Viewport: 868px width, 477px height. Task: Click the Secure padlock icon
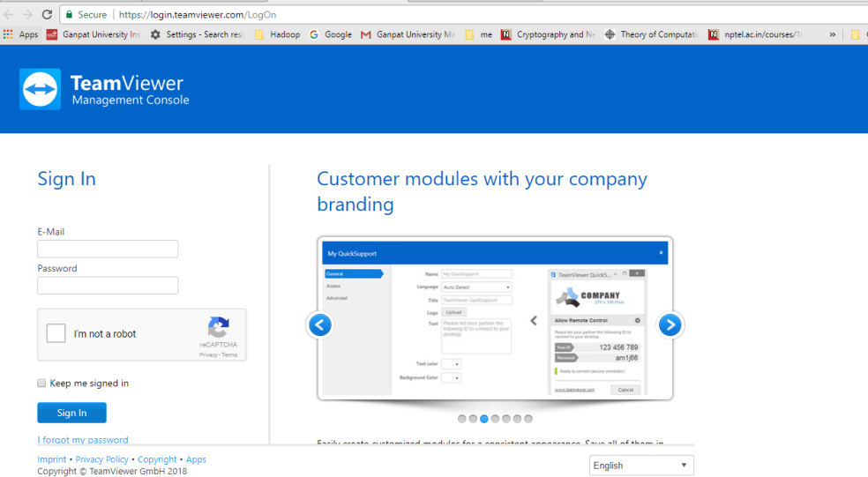(x=69, y=14)
